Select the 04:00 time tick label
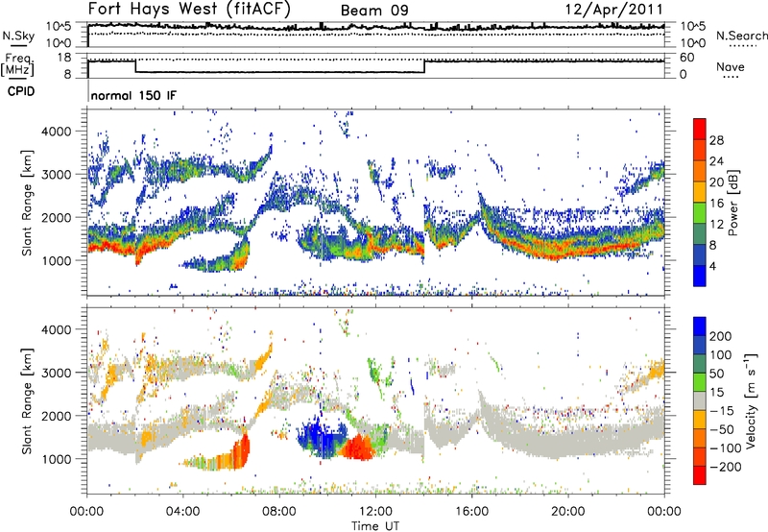This screenshot has height=532, width=768. pos(182,512)
